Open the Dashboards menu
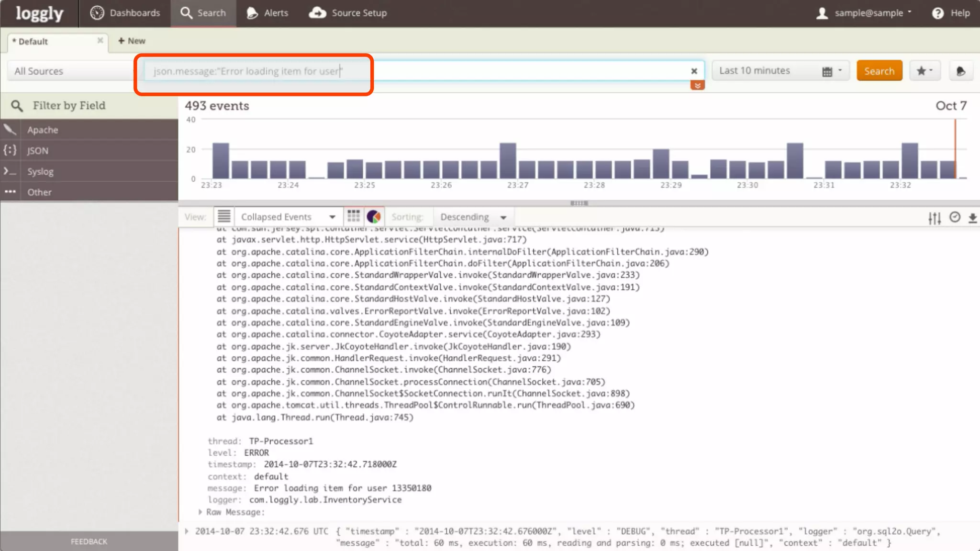980x551 pixels. (x=125, y=13)
